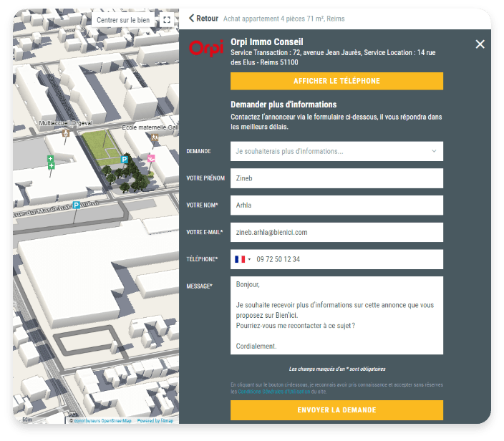This screenshot has width=504, height=441.
Task: Click the parking marker beside the green park
Action: click(124, 160)
